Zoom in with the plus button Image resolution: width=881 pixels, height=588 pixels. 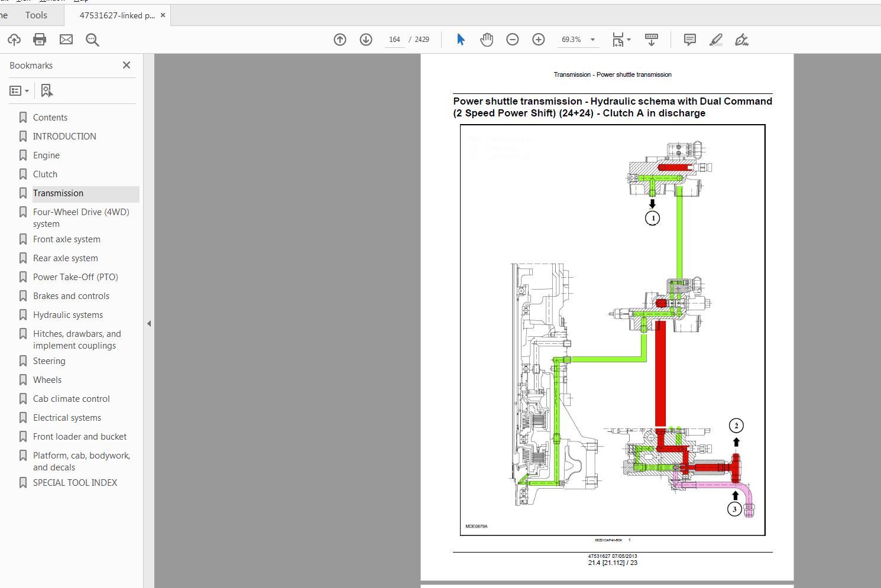point(539,40)
